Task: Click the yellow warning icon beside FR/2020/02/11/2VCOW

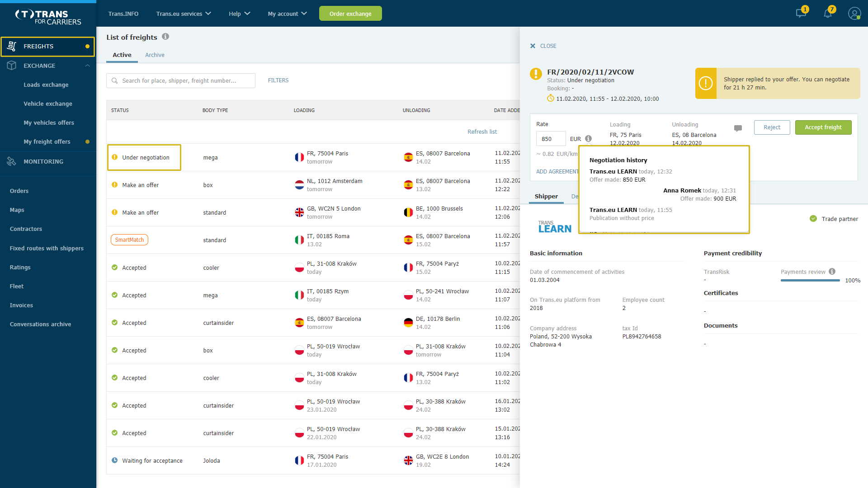Action: [x=536, y=74]
